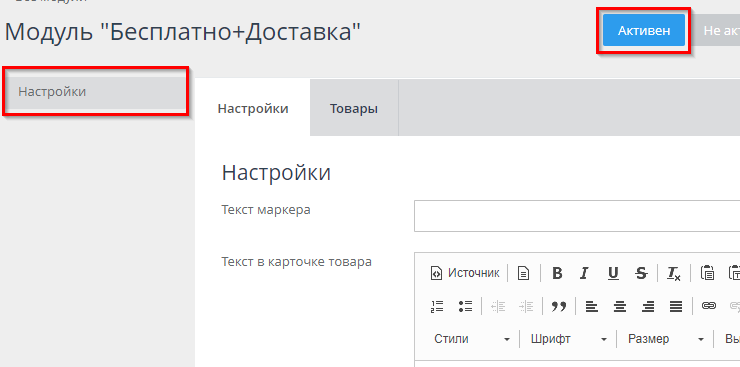Screen dimensions: 740x367
Task: Toggle italic formatting
Action: [585, 273]
